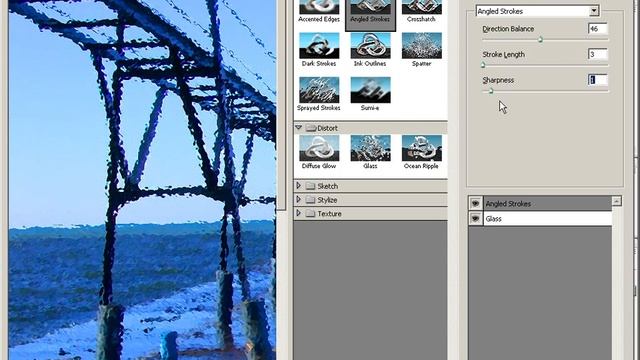Choose the Sprayed Strokes filter thumbnail

tap(319, 90)
